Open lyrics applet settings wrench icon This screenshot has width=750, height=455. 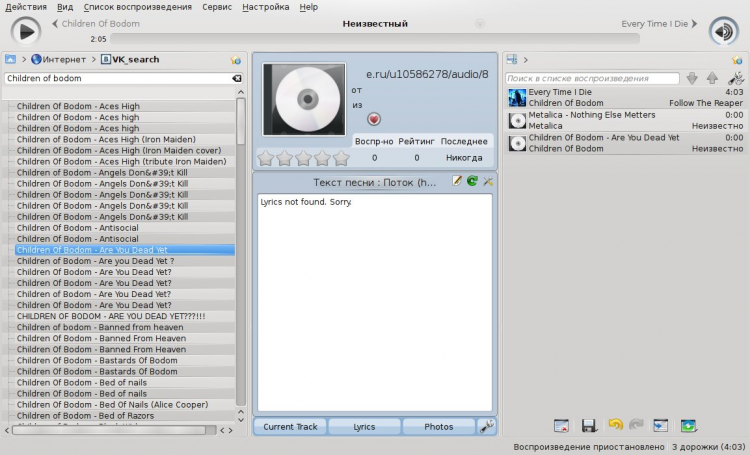tap(487, 181)
